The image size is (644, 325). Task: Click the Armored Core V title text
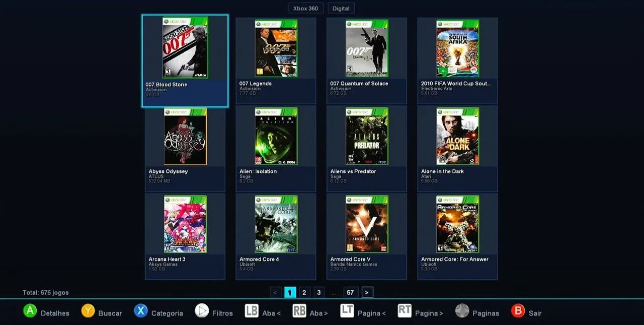pos(350,259)
